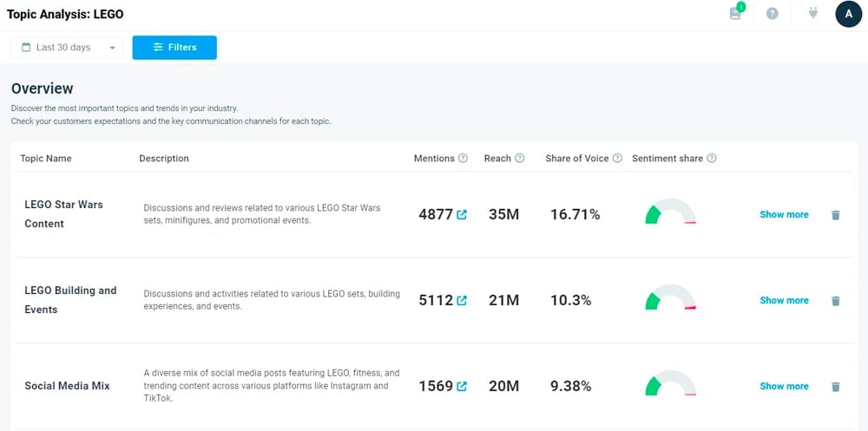868x431 pixels.
Task: Click the Mentions column header
Action: coord(435,158)
